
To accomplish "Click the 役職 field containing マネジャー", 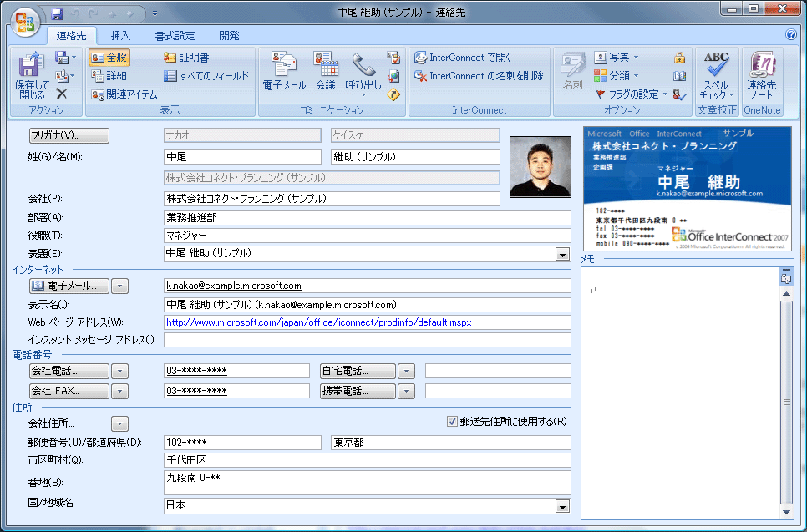I will 368,236.
